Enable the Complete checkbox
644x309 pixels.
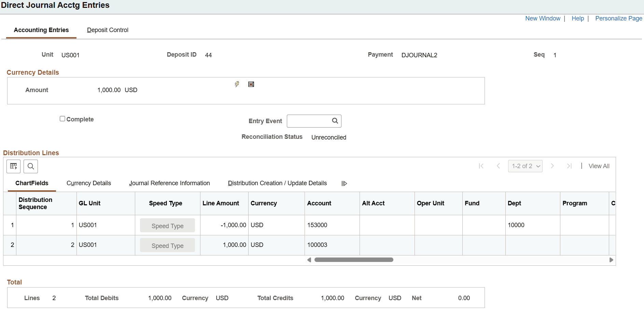pos(62,118)
